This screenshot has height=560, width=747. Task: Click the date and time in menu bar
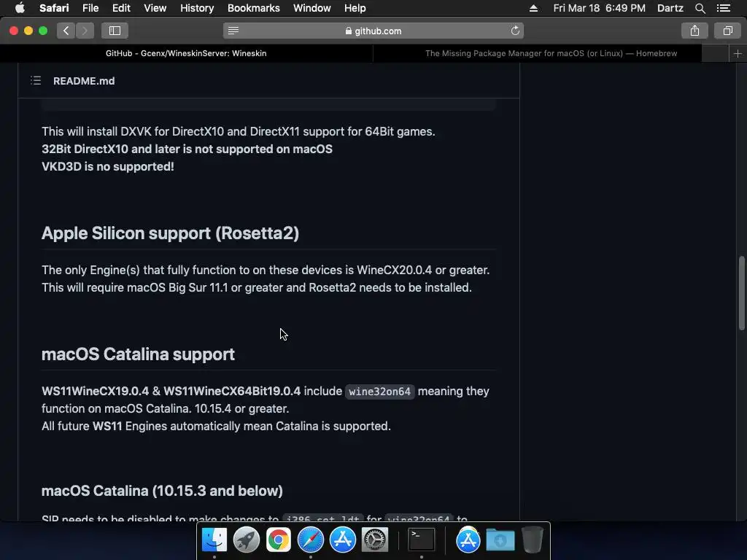point(599,8)
